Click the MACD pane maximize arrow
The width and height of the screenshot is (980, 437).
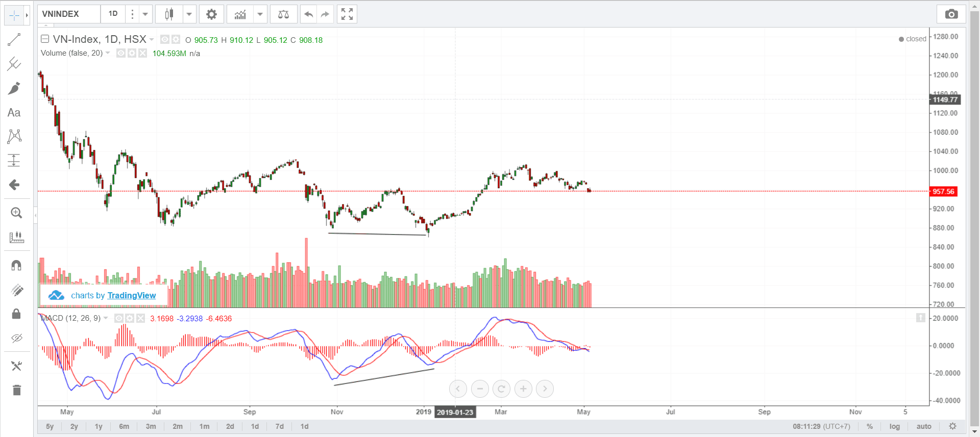[x=920, y=318]
